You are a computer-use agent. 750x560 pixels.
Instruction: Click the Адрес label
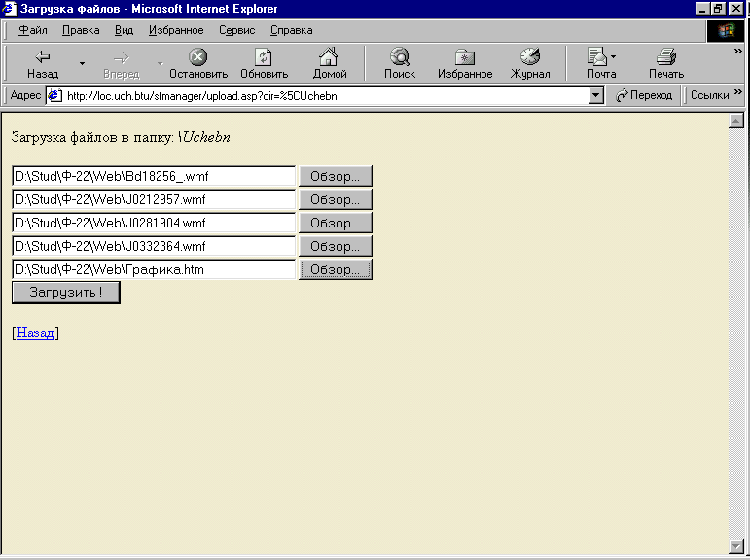26,95
